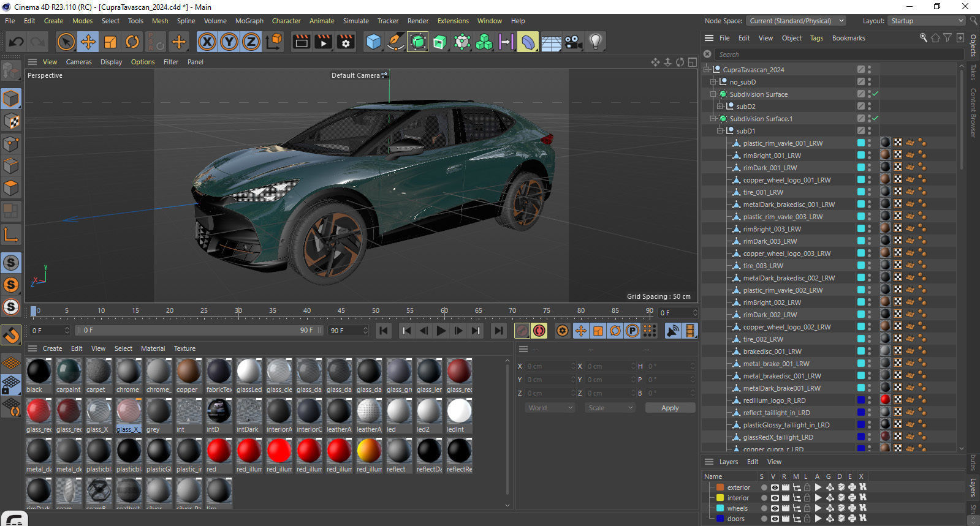Add a floor/environment grid object
The height and width of the screenshot is (526, 980).
[551, 42]
